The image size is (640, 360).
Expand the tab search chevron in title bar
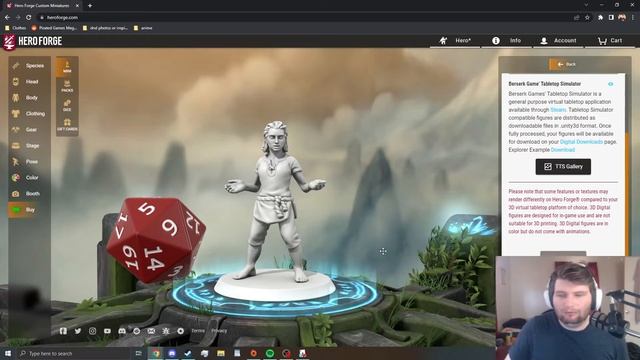point(586,5)
